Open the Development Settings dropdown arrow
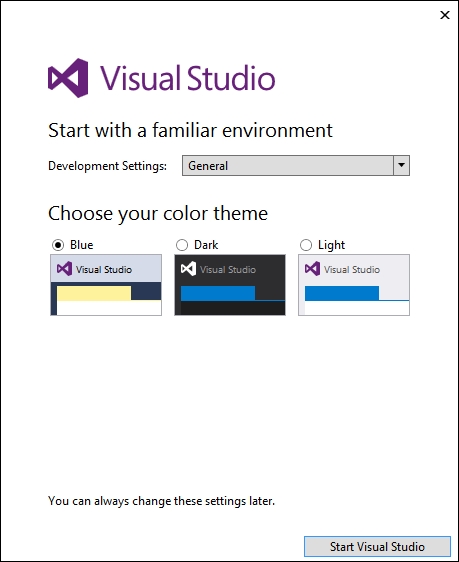This screenshot has height=562, width=459. (401, 166)
